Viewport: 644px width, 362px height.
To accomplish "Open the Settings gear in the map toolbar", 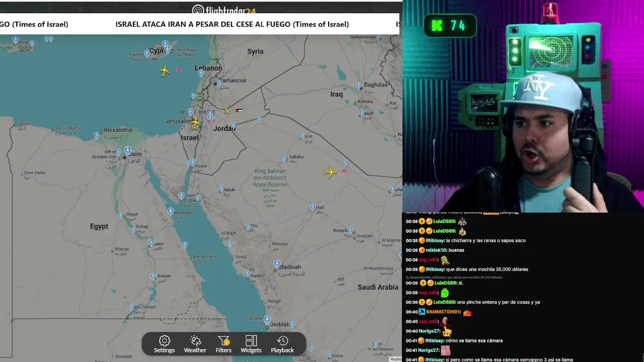I will click(165, 344).
